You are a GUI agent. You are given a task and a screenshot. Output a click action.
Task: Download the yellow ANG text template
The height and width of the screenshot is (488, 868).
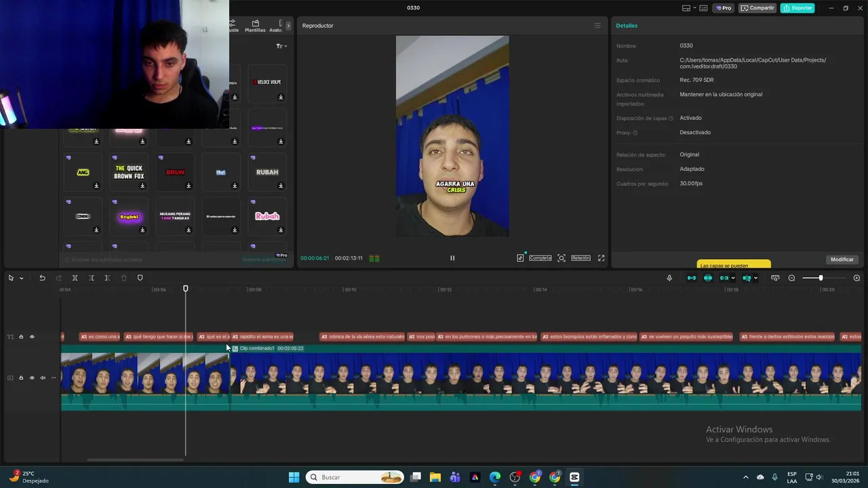96,186
